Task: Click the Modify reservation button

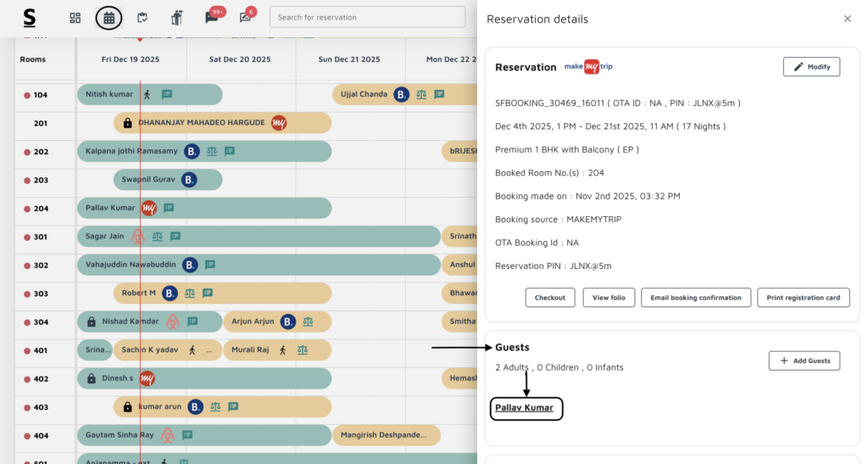Action: tap(811, 67)
